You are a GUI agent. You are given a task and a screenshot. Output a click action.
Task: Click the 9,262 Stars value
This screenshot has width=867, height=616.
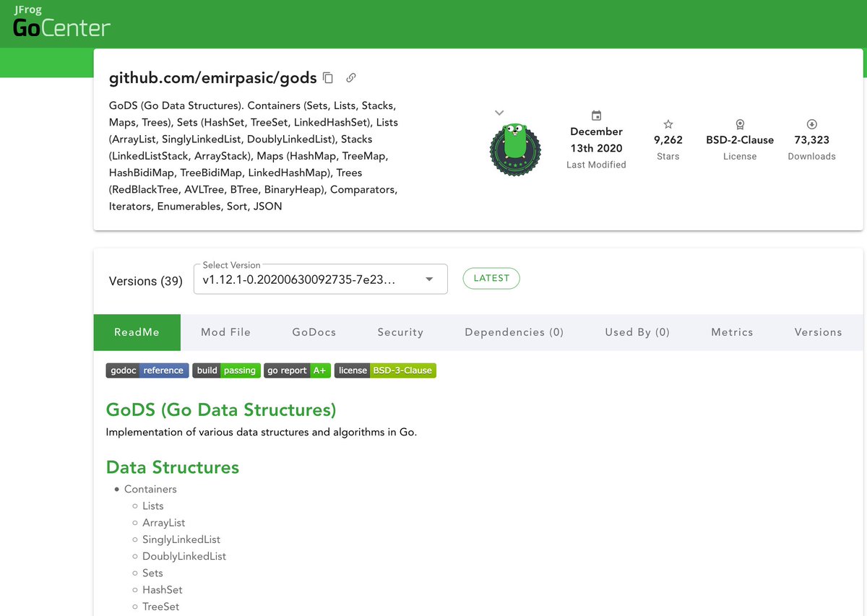tap(668, 140)
